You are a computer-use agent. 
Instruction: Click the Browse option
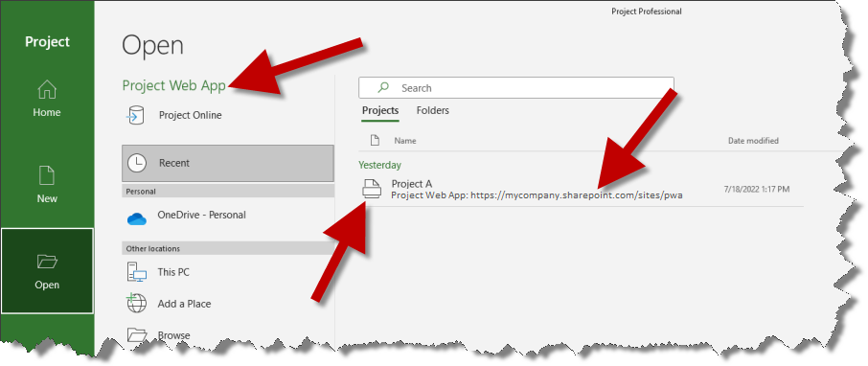pyautogui.click(x=173, y=335)
